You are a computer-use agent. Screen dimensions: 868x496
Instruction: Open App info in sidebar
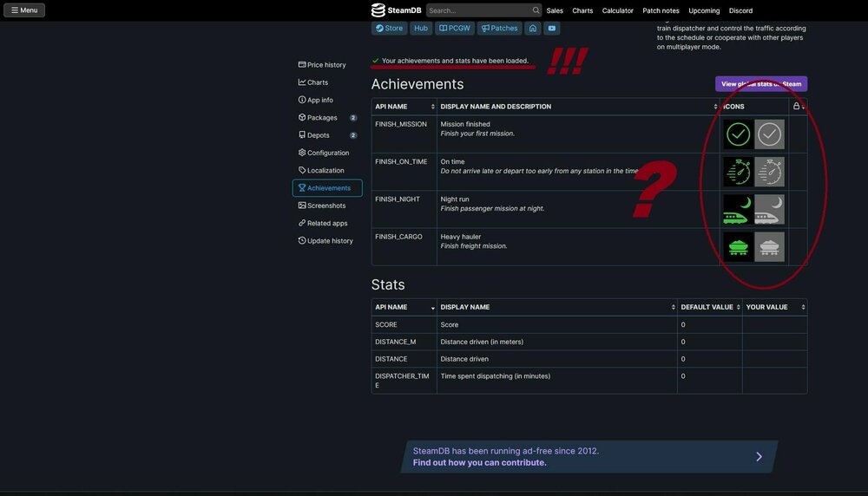click(x=326, y=100)
